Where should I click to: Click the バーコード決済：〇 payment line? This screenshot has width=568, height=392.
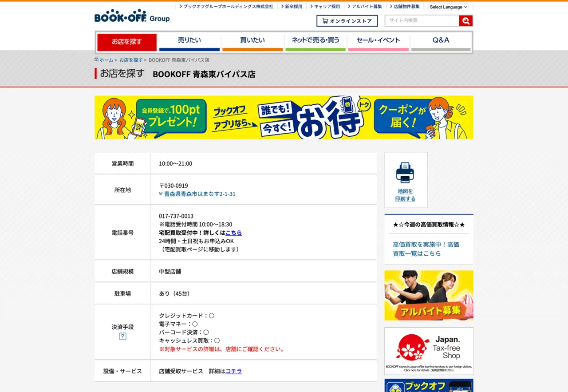point(184,332)
